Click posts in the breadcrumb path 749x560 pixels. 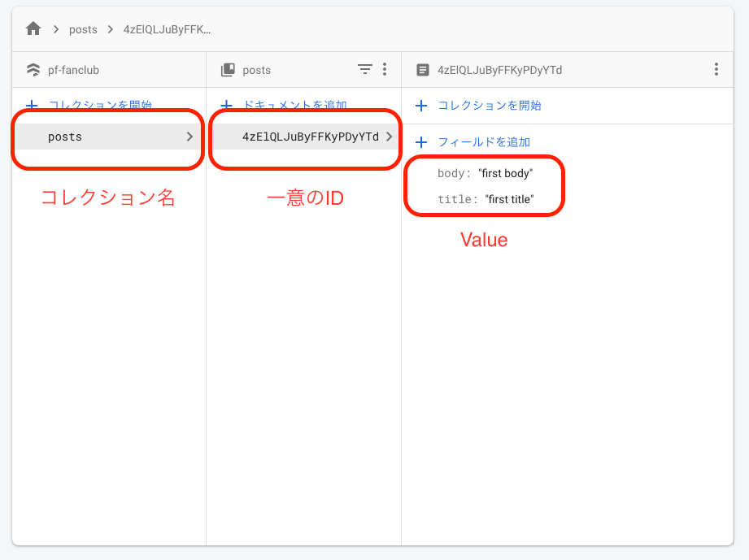tap(83, 28)
